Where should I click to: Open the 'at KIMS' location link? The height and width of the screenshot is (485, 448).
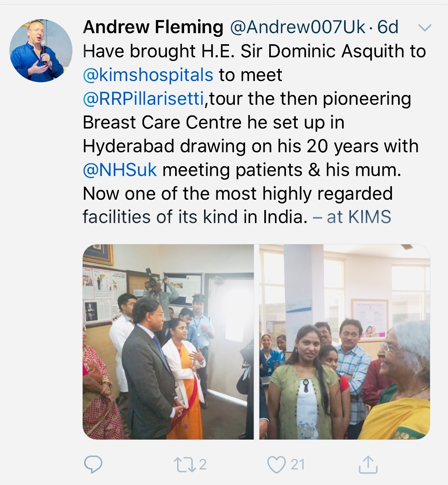coord(352,217)
